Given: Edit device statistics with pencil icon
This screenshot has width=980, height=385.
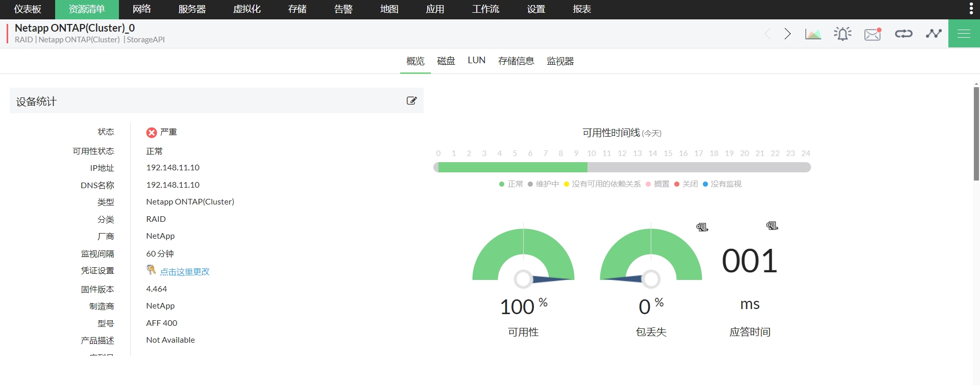Looking at the screenshot, I should 411,101.
